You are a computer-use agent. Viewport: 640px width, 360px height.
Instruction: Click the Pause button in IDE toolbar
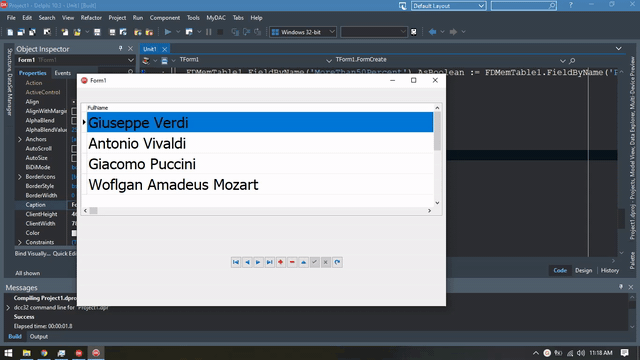coord(209,32)
